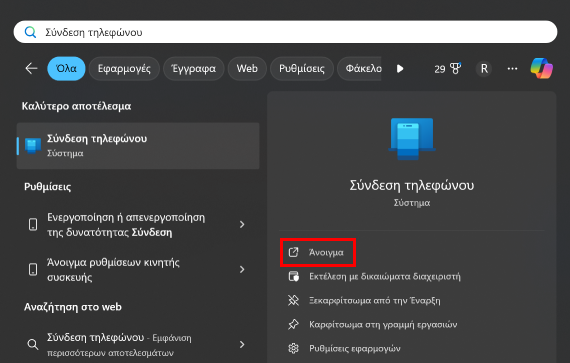Expand the Άνοιγμα ρυθμίσεων κινητής συσκευής chevron
This screenshot has width=570, height=363.
pos(242,269)
